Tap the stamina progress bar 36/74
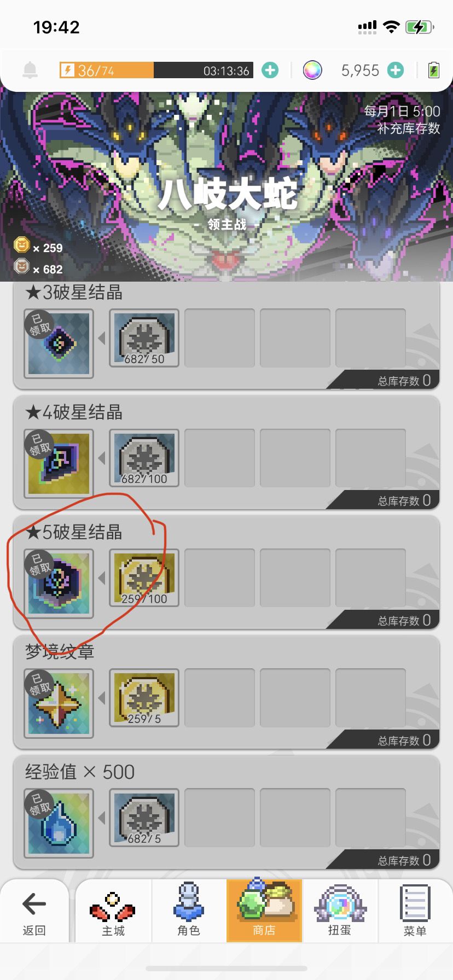Screen dimensions: 453x980 click(156, 70)
